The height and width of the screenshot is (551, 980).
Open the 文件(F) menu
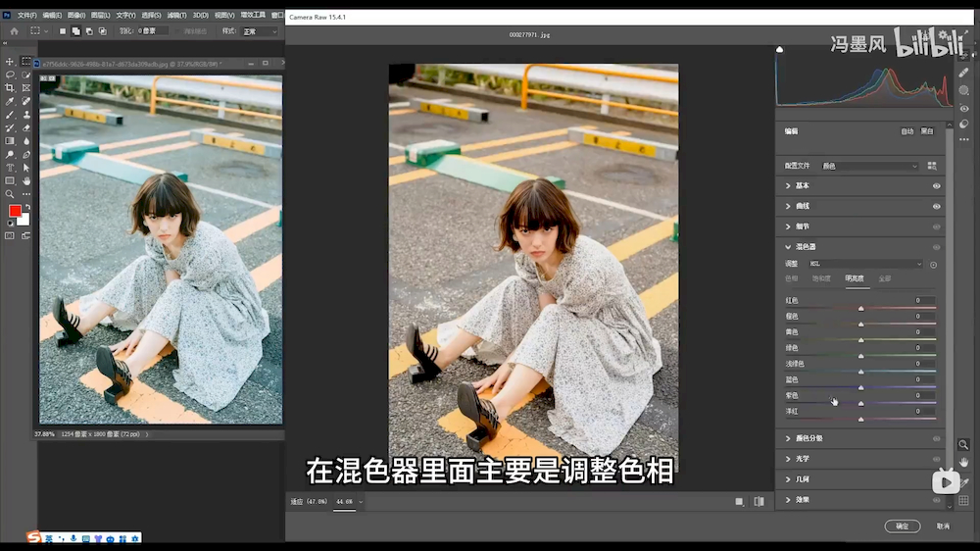tap(26, 15)
